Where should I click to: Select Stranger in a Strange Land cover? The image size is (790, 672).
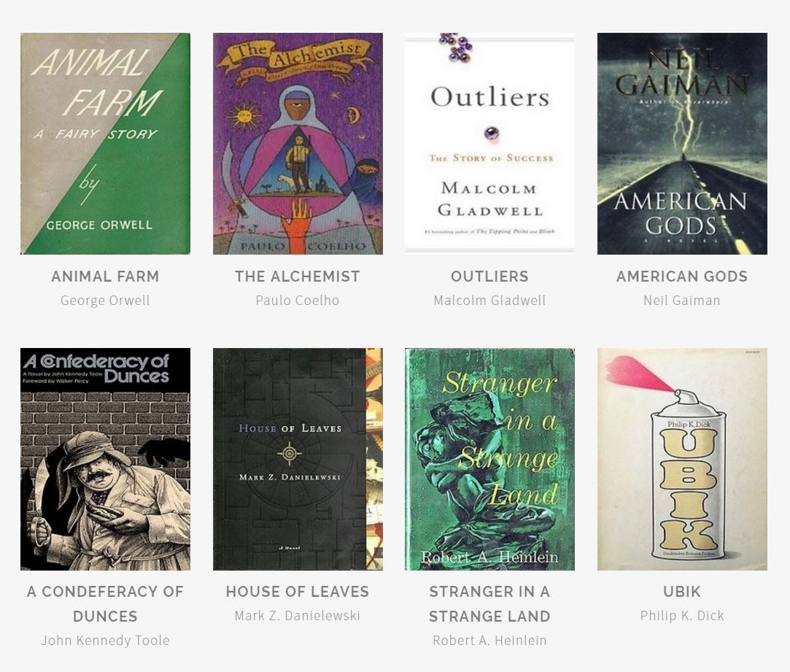[489, 459]
